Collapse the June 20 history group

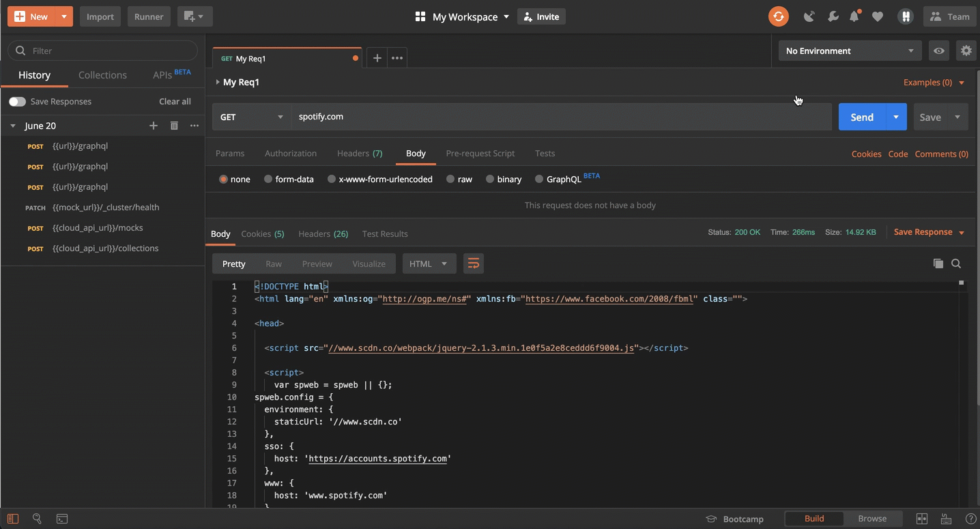tap(13, 126)
